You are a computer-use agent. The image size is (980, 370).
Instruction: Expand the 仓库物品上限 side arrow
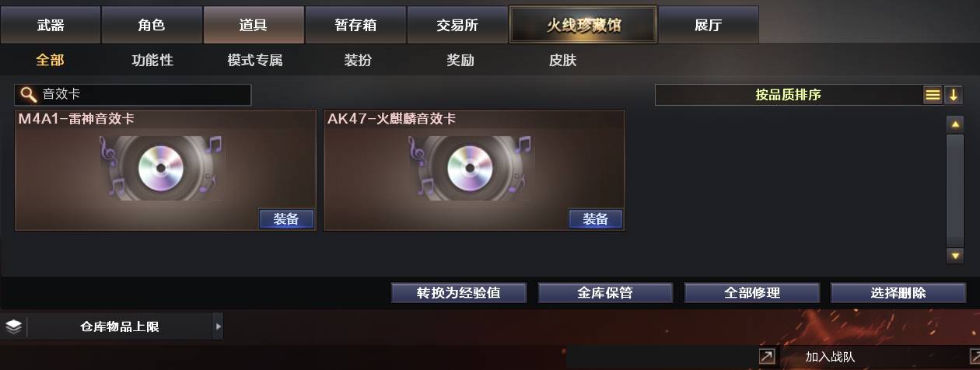point(218,326)
